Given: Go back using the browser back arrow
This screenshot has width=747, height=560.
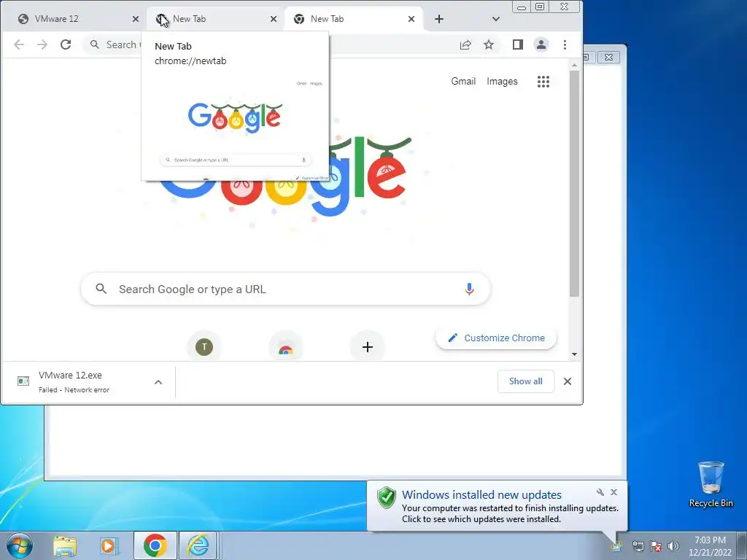Looking at the screenshot, I should (18, 44).
